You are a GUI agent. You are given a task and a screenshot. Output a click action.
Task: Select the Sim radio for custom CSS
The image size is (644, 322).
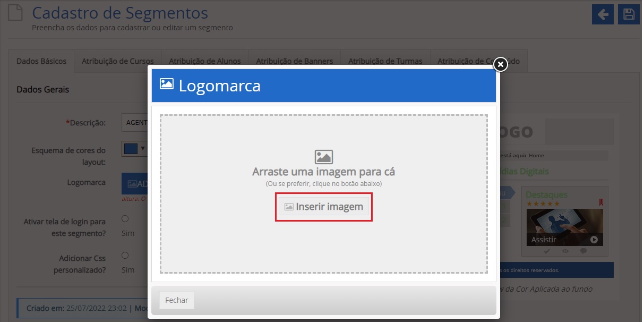[125, 255]
